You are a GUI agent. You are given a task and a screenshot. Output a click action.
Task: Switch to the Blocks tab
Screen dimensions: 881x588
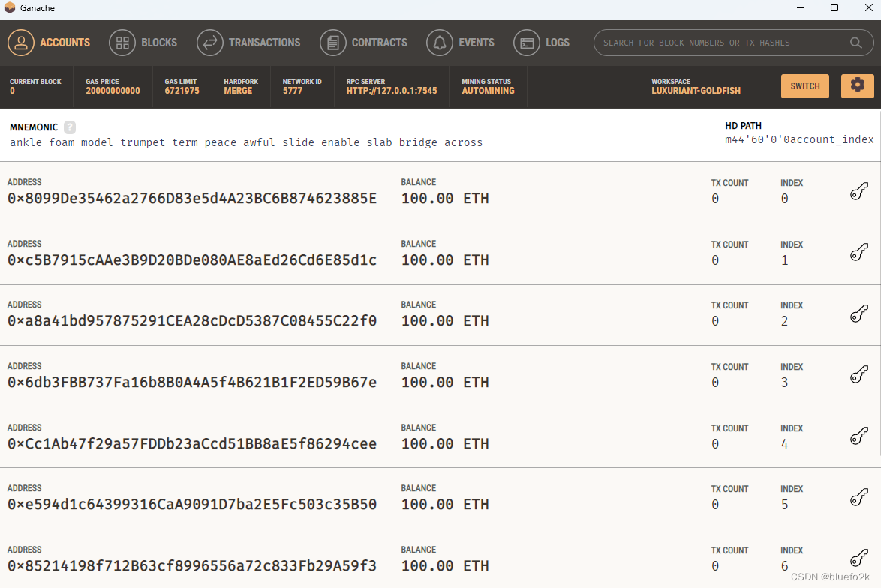pos(143,43)
